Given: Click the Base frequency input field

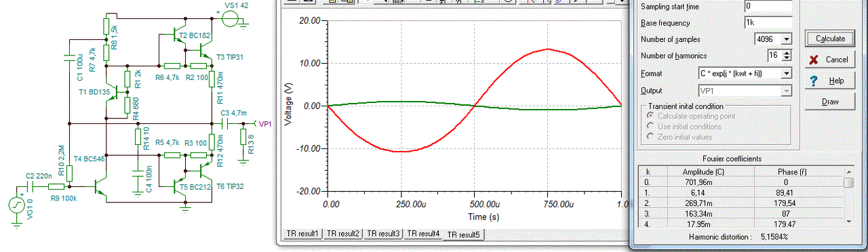Looking at the screenshot, I should 768,22.
